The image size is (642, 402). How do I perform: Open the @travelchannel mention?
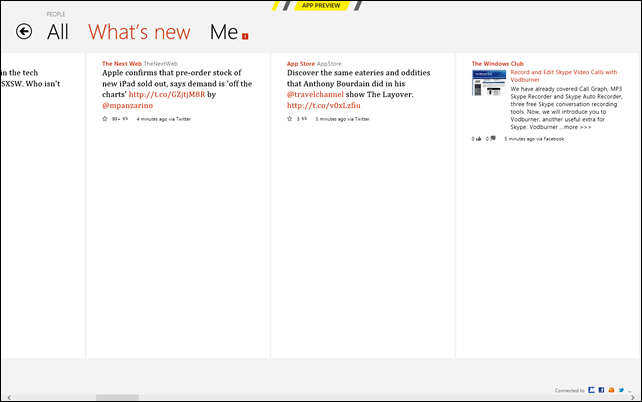[x=315, y=95]
